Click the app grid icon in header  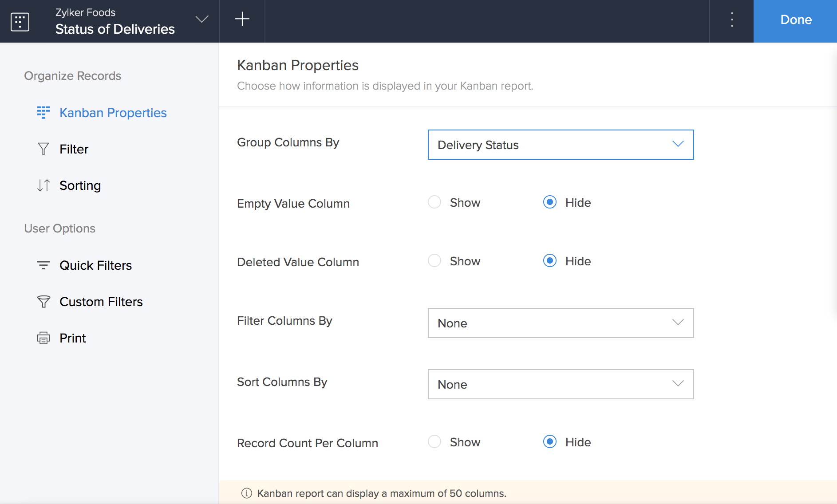pos(20,22)
